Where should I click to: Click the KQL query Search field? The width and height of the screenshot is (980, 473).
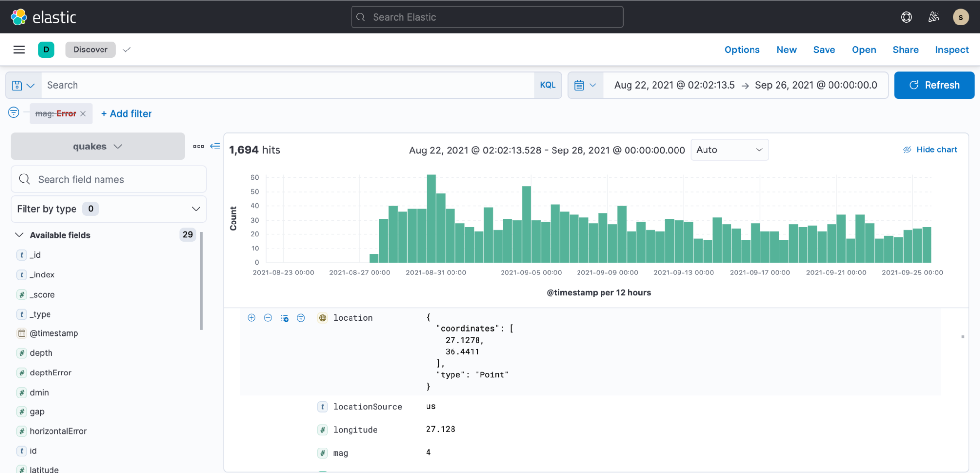point(288,85)
